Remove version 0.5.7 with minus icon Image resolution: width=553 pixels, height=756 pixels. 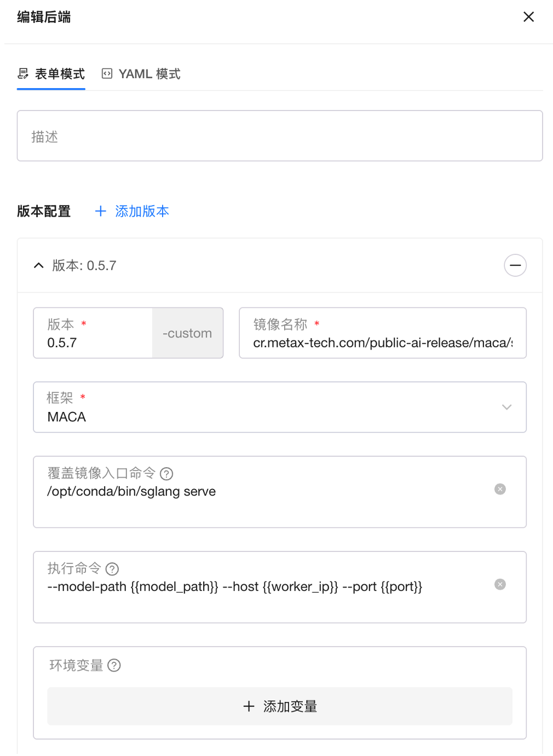click(x=515, y=266)
